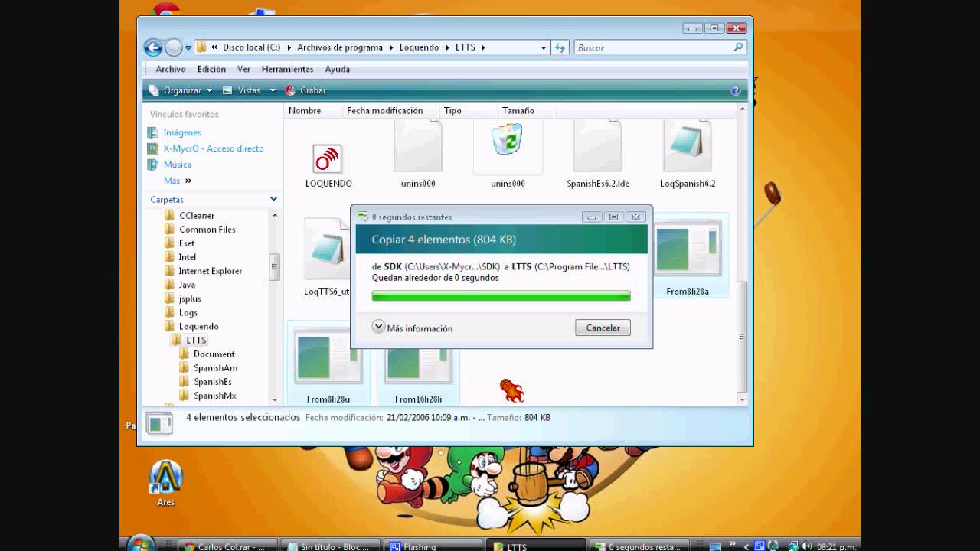Switch to Flashing taskbar button
Image resolution: width=980 pixels, height=551 pixels.
pyautogui.click(x=433, y=546)
